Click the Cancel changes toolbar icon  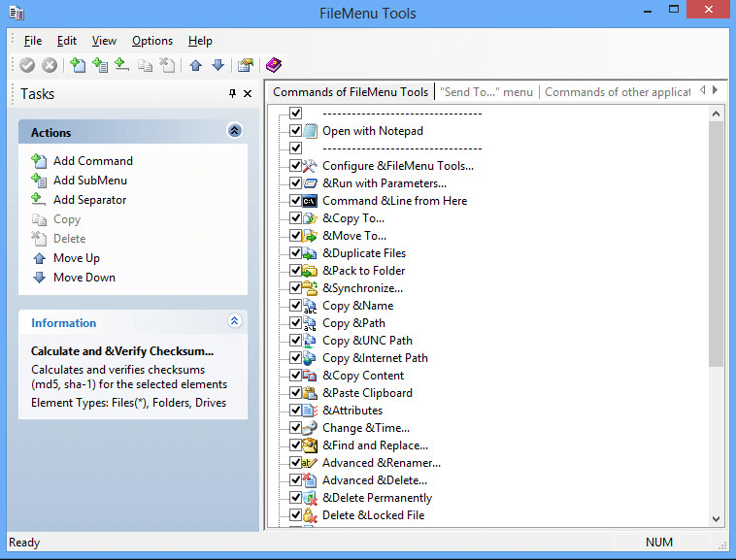pos(50,65)
